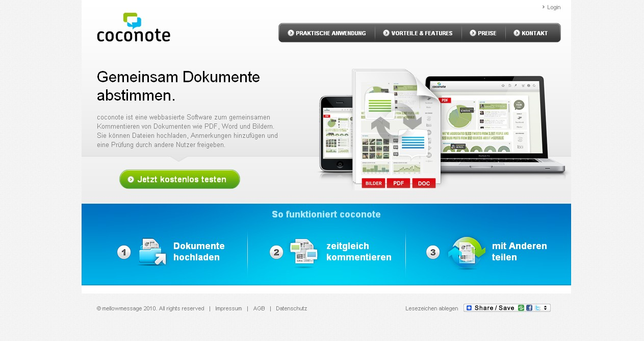The width and height of the screenshot is (644, 341).
Task: Select the DOC document tab
Action: pos(423,183)
